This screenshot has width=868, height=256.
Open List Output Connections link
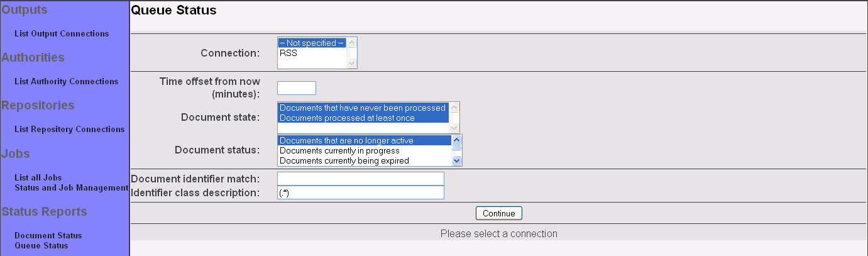[61, 33]
